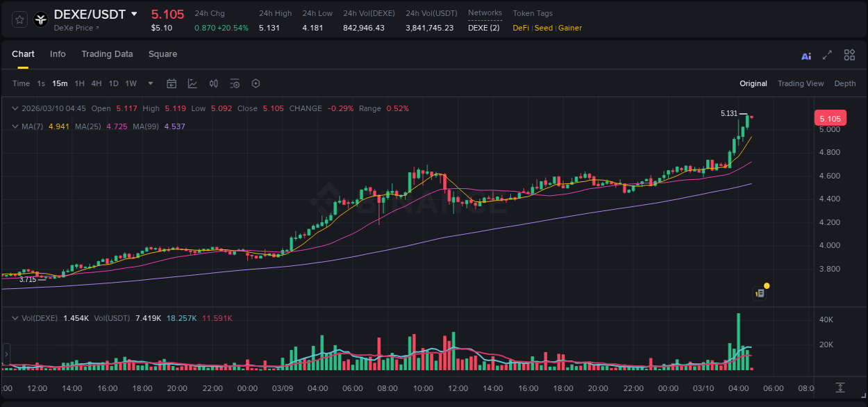Viewport: 868px width, 407px height.
Task: Switch to the Trading Data tab
Action: click(x=107, y=54)
